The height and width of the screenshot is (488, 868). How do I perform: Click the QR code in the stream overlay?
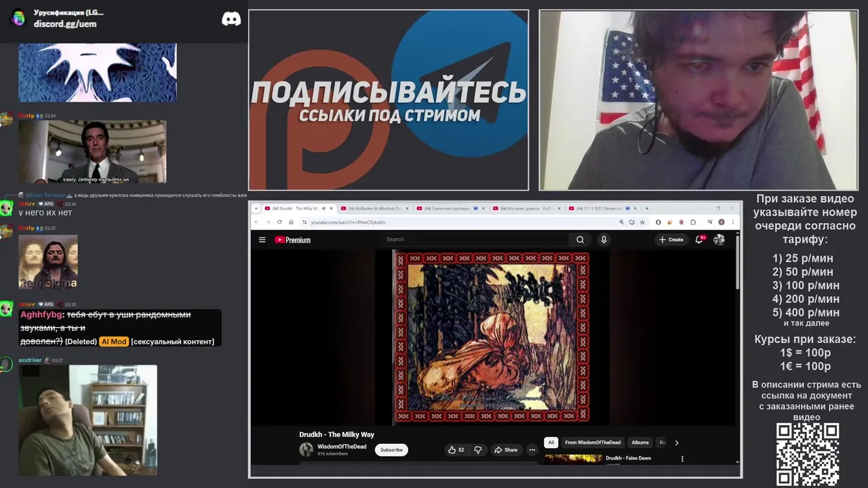pyautogui.click(x=808, y=455)
